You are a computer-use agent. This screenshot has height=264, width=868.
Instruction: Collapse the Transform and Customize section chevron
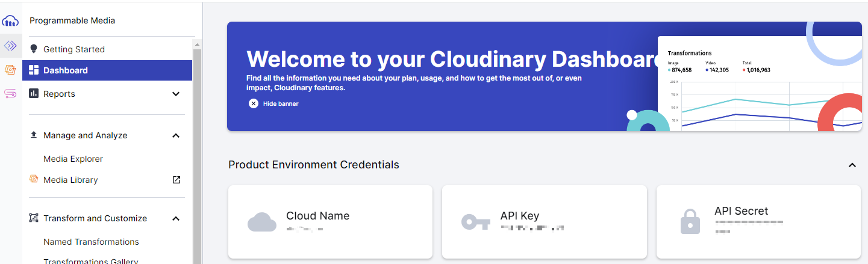(176, 218)
